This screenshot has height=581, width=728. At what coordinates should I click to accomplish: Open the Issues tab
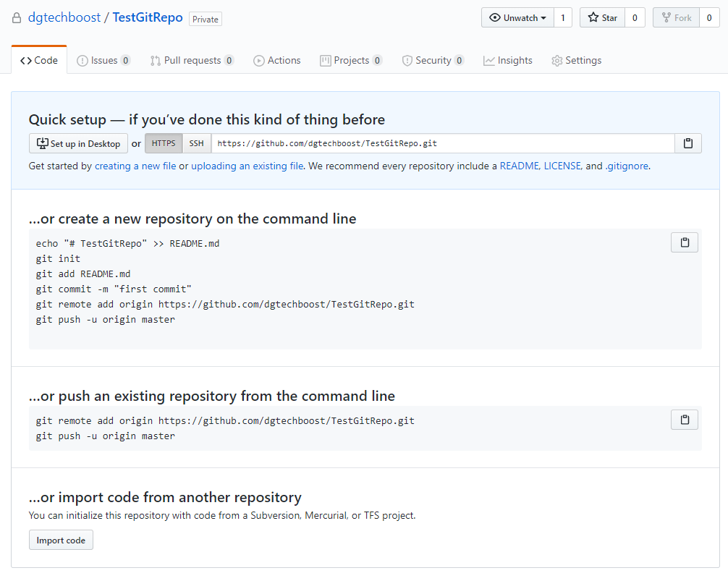coord(103,61)
